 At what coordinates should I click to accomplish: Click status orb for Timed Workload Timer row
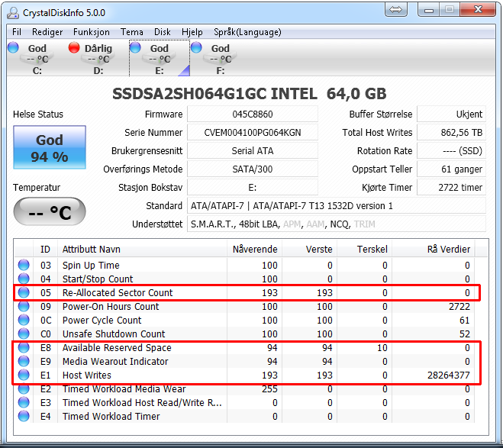[24, 417]
